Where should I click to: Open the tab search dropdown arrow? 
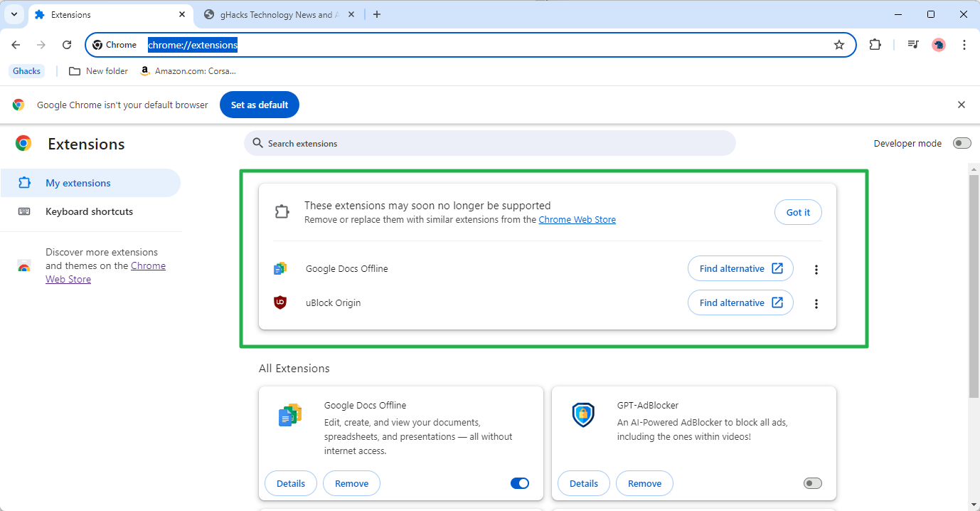tap(14, 14)
